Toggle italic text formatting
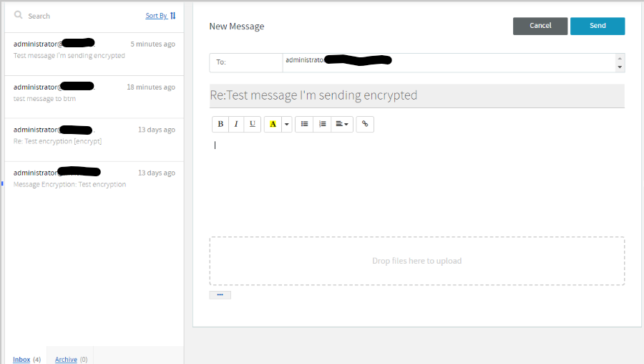This screenshot has height=364, width=644. tap(236, 124)
